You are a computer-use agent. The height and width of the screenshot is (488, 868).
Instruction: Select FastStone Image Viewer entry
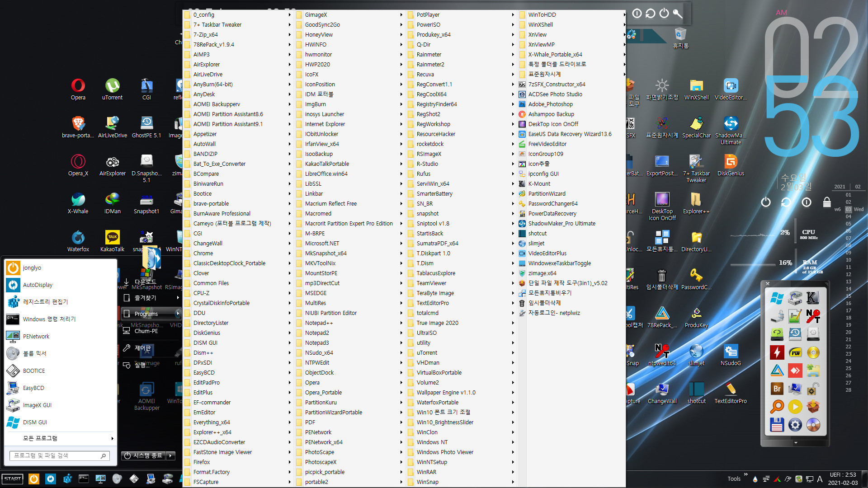[x=237, y=452]
